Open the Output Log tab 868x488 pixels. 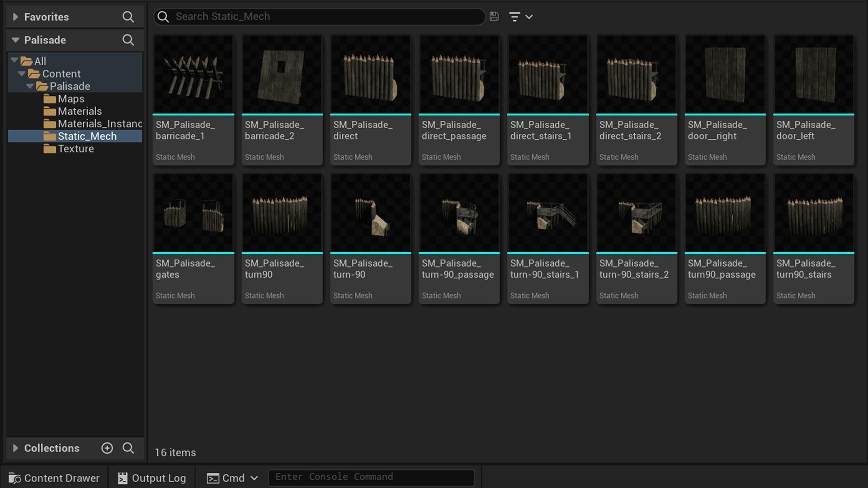tap(152, 478)
